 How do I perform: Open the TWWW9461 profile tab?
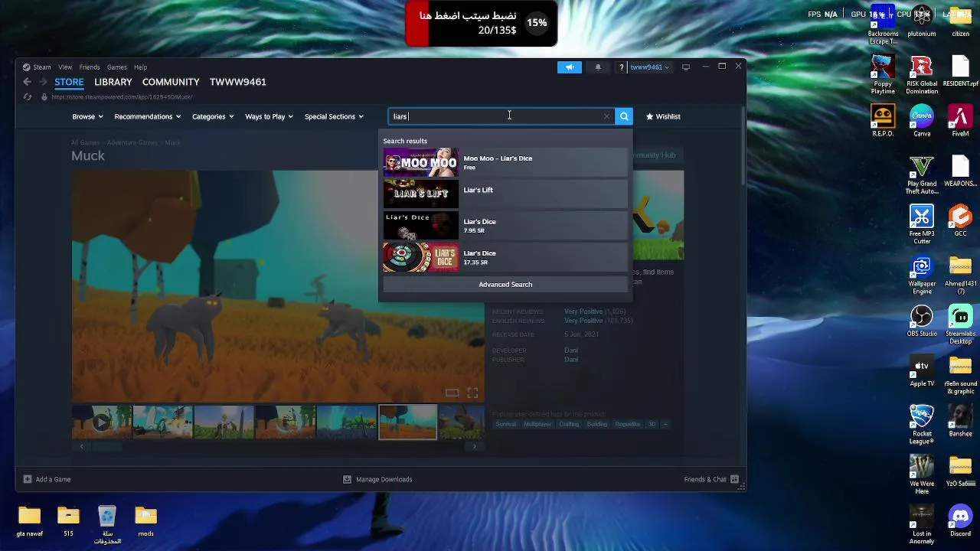pyautogui.click(x=238, y=82)
